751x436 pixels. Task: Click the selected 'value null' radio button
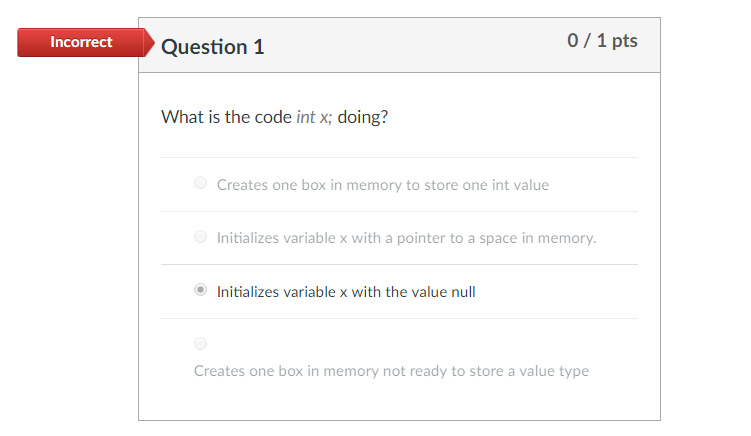pyautogui.click(x=200, y=290)
